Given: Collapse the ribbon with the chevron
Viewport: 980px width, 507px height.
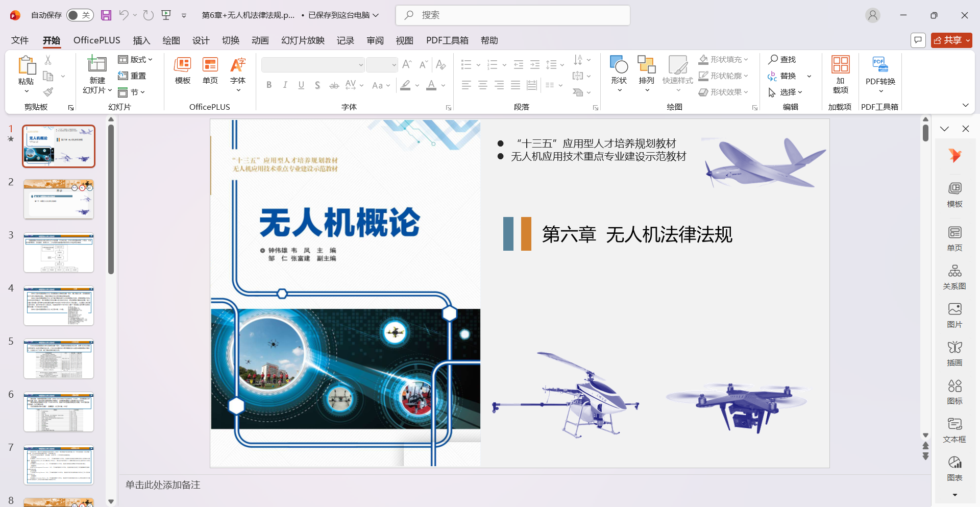Looking at the screenshot, I should (x=965, y=105).
